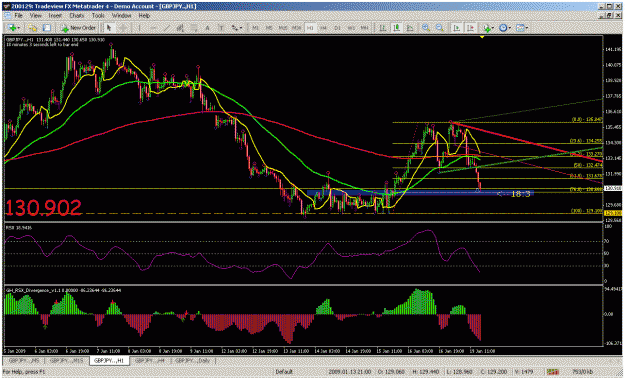Switch to MN timeframe

click(x=364, y=28)
